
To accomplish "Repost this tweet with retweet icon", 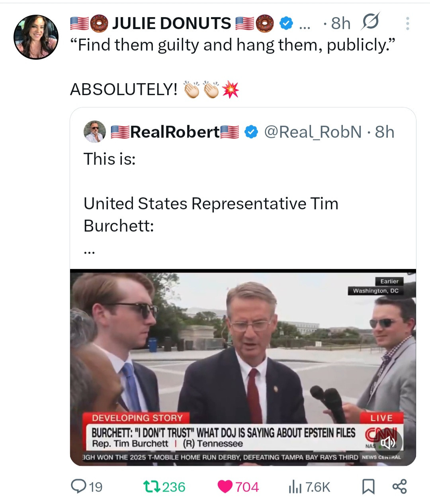I will tap(152, 486).
